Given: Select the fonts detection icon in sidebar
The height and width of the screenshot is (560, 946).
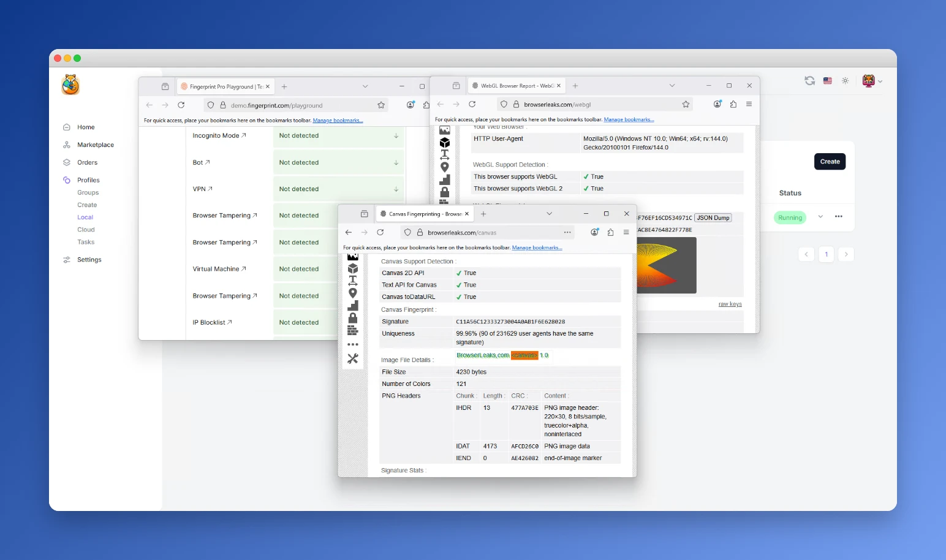Looking at the screenshot, I should point(353,280).
